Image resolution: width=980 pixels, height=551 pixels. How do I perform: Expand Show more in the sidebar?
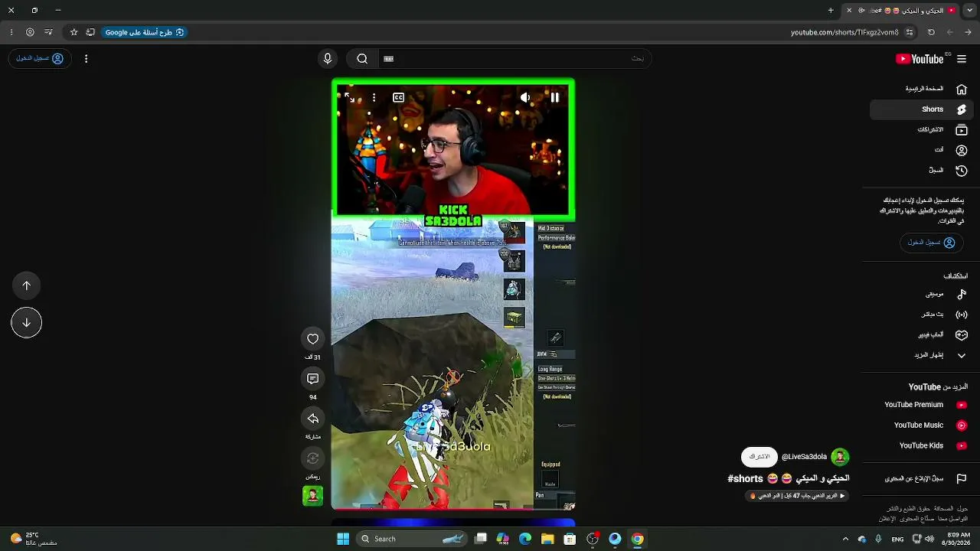pos(922,355)
